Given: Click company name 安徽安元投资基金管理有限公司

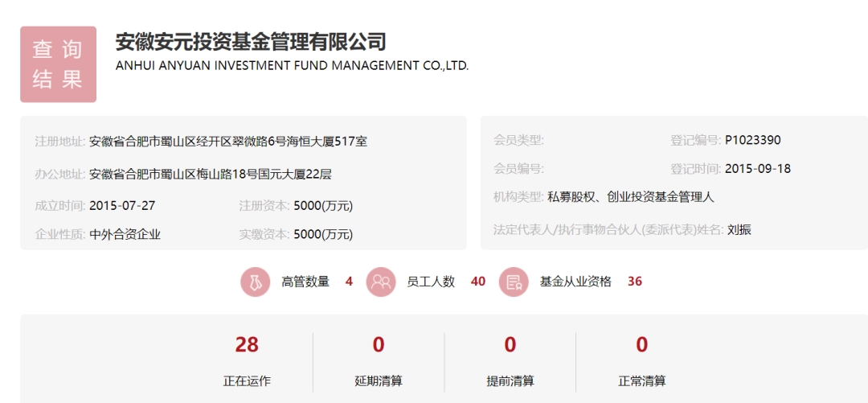Looking at the screenshot, I should (250, 42).
